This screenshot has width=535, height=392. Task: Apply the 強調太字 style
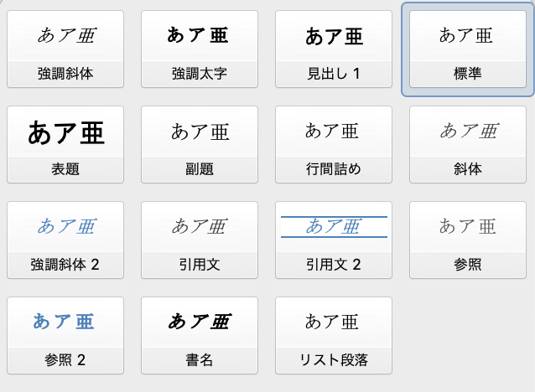tap(200, 49)
